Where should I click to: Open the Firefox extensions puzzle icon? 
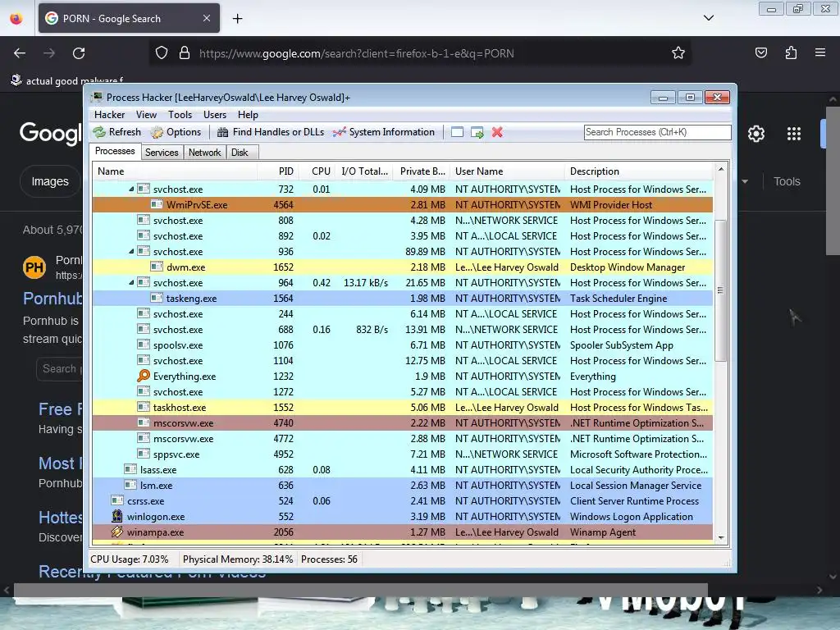(791, 52)
